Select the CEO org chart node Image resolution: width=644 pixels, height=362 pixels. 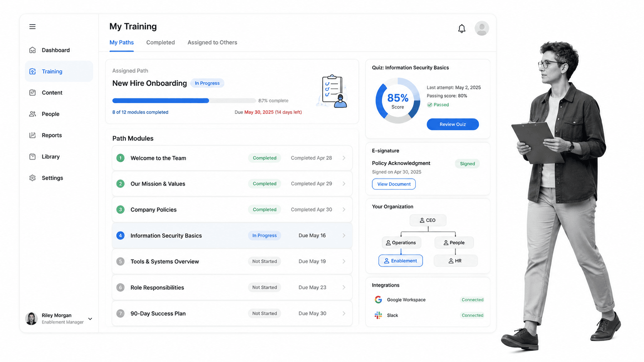pyautogui.click(x=428, y=220)
